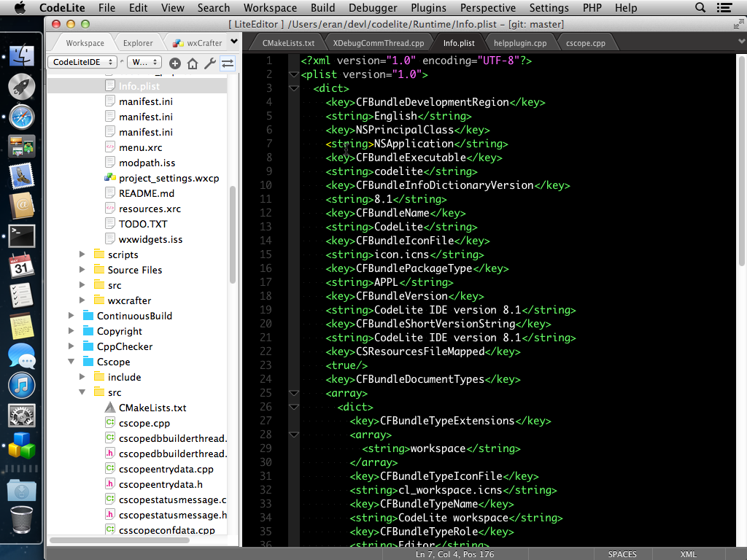Open the PHP menu
The image size is (747, 560).
[x=592, y=7]
